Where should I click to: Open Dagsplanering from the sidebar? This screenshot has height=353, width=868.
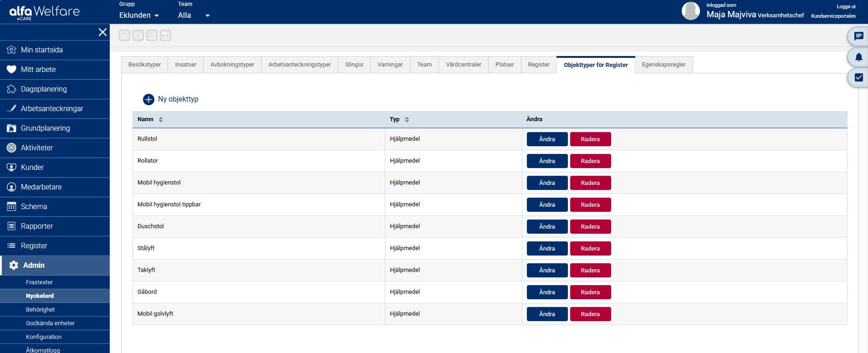tap(44, 89)
